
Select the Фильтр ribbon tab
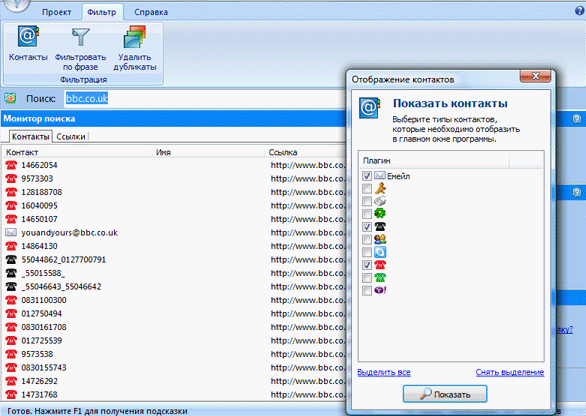[x=102, y=12]
